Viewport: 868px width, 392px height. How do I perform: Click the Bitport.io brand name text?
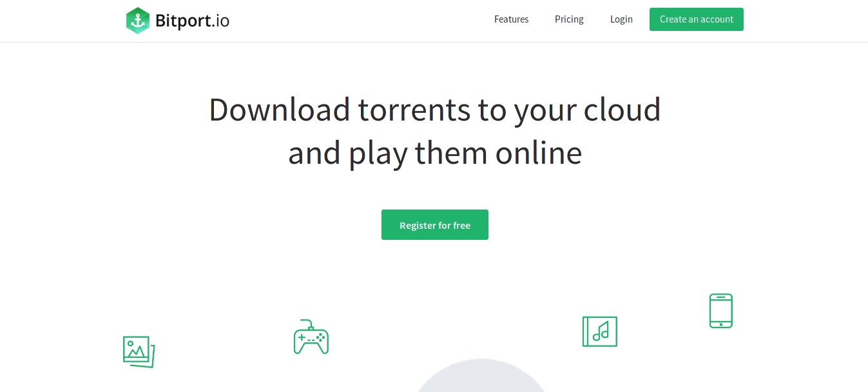coord(192,21)
